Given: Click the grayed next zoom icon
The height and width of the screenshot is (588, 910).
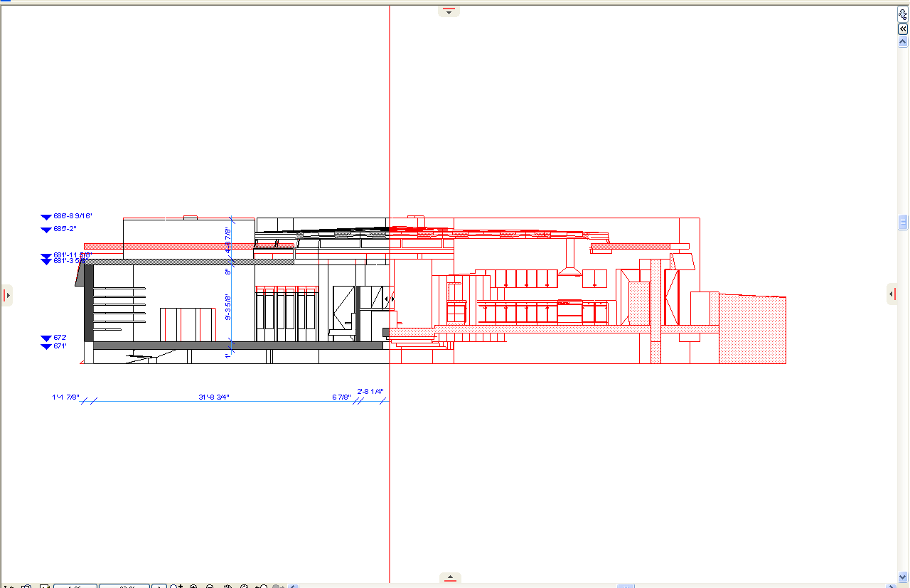Looking at the screenshot, I should tap(279, 587).
